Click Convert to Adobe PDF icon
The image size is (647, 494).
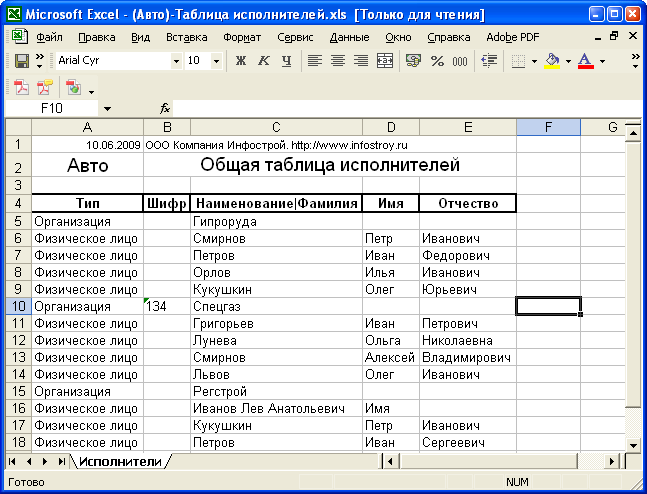(21, 88)
